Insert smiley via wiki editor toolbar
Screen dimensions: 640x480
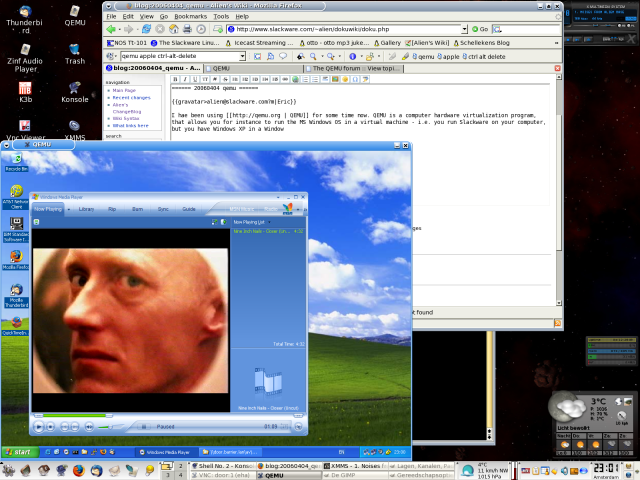[x=345, y=79]
